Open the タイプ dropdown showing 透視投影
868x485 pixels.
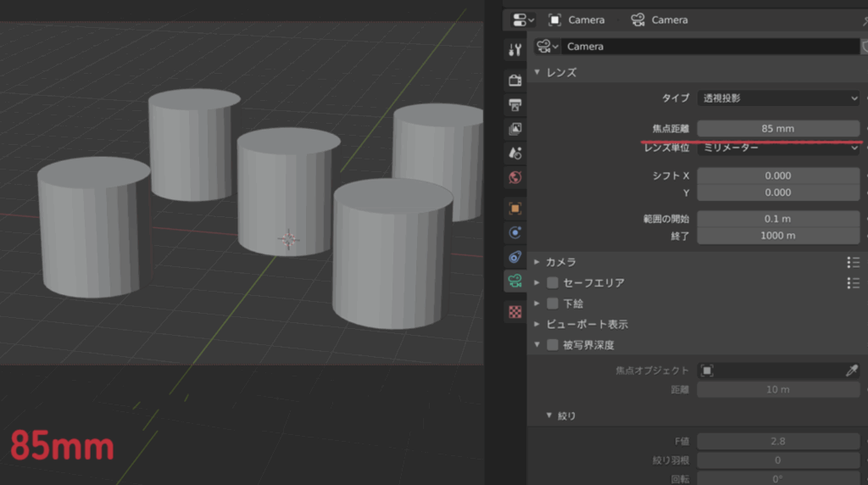[x=778, y=98]
